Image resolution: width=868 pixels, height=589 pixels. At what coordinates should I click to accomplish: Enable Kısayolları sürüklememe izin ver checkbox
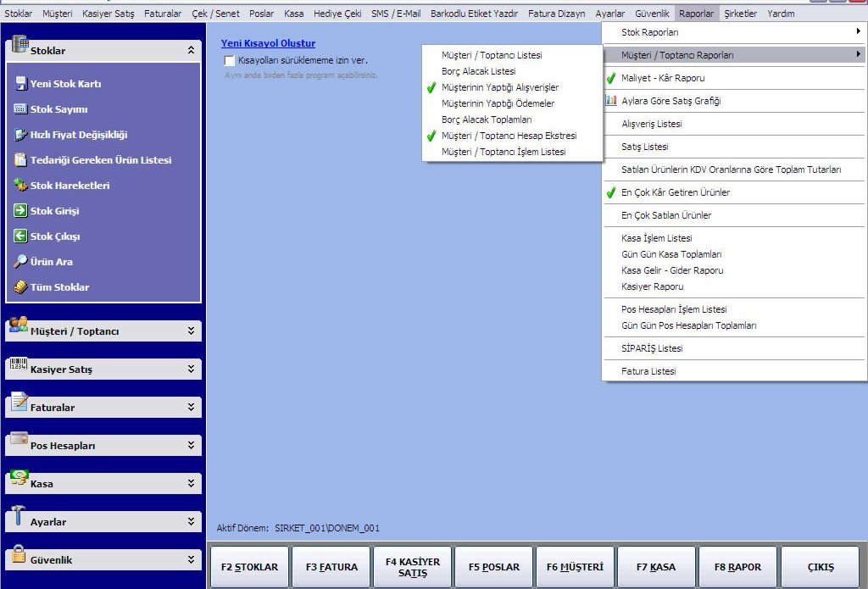(230, 61)
